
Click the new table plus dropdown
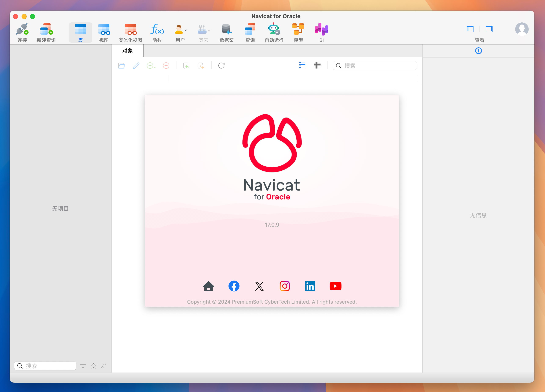click(x=151, y=66)
